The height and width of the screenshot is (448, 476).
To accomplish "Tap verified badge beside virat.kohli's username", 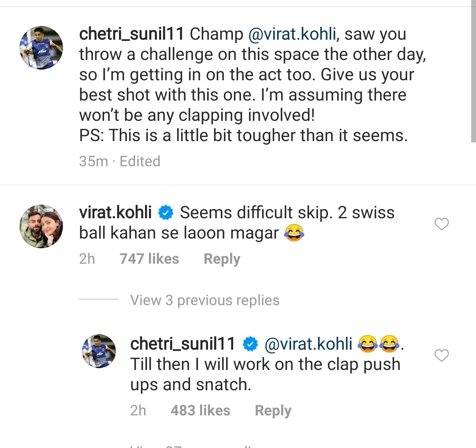I will 166,213.
